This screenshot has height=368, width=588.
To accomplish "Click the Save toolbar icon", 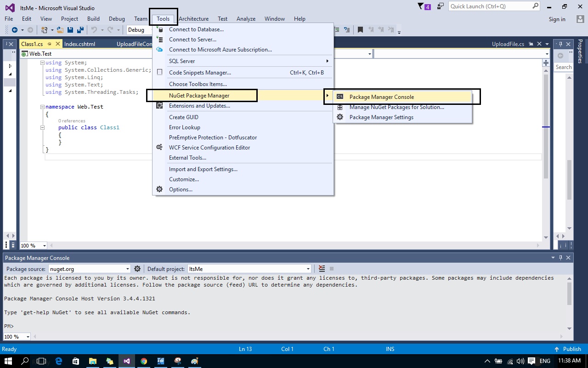I will tap(70, 30).
